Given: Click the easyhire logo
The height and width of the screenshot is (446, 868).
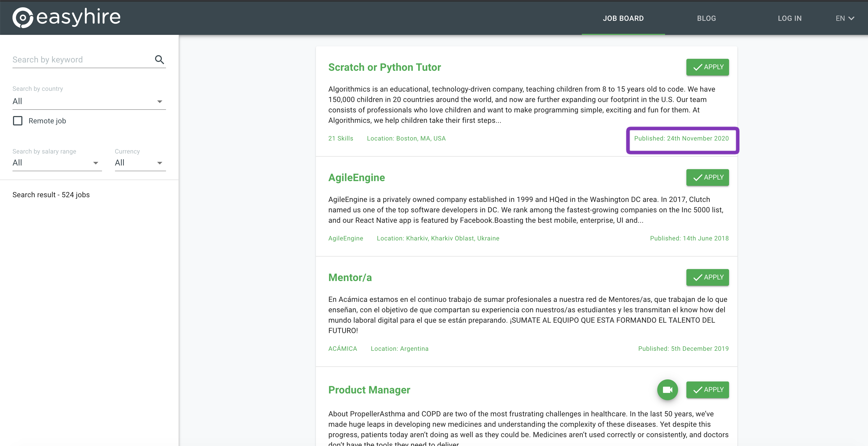Looking at the screenshot, I should 66,17.
